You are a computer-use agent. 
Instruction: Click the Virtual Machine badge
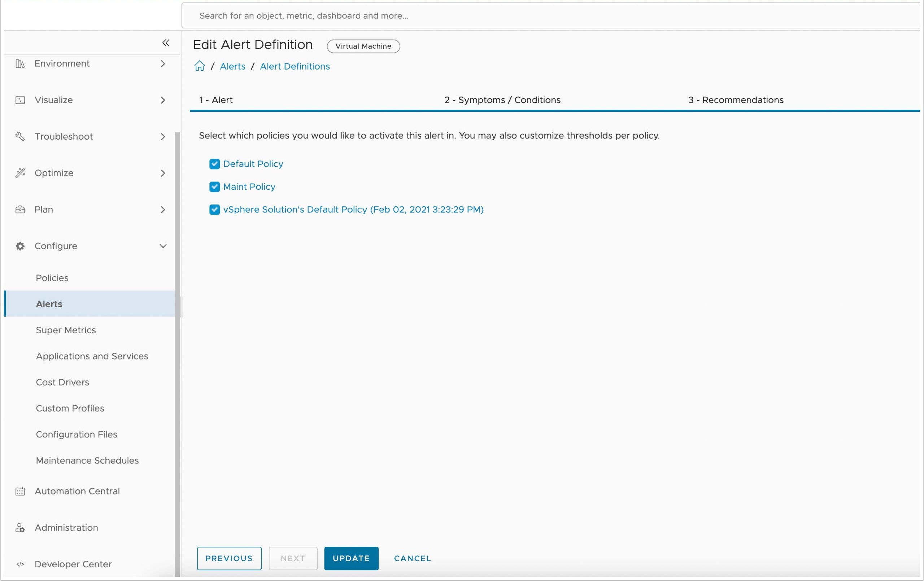coord(363,46)
